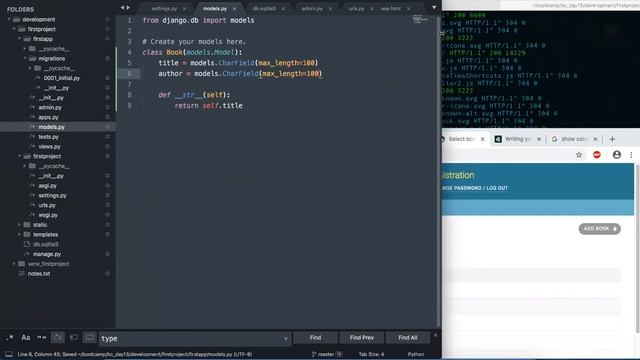Switch to the settings.py tab
Image resolution: width=640 pixels, height=360 pixels.
pos(164,9)
